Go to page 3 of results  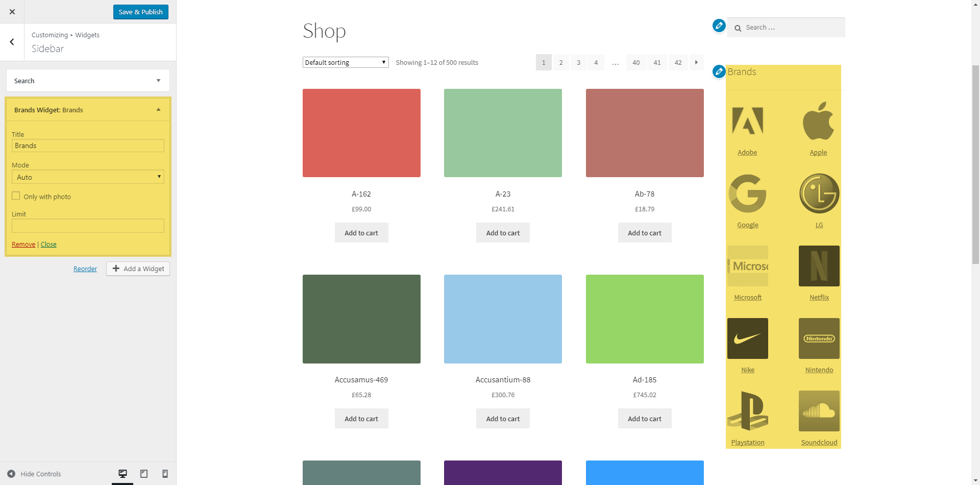(x=578, y=62)
